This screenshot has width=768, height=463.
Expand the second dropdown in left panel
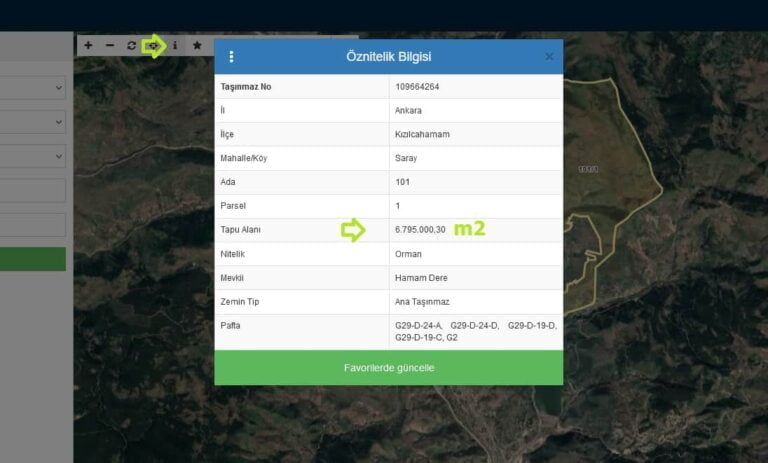[33, 122]
